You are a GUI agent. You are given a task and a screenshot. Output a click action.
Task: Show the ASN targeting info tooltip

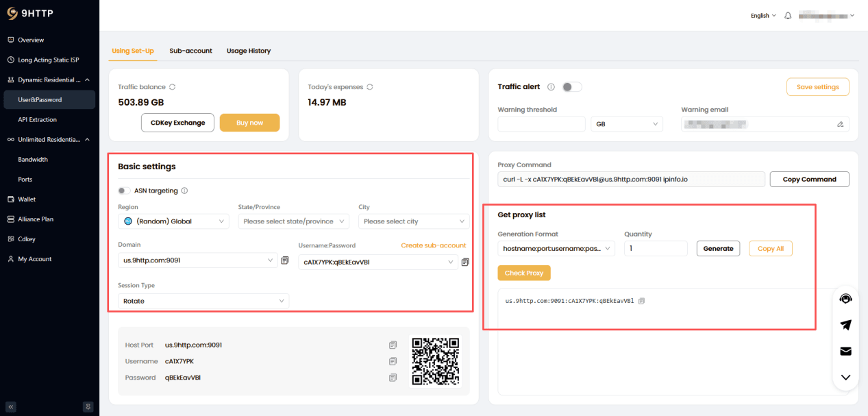(x=184, y=191)
